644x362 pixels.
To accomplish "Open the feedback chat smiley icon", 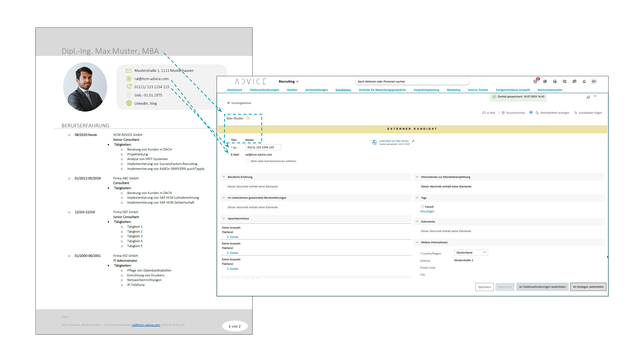I will point(545,81).
